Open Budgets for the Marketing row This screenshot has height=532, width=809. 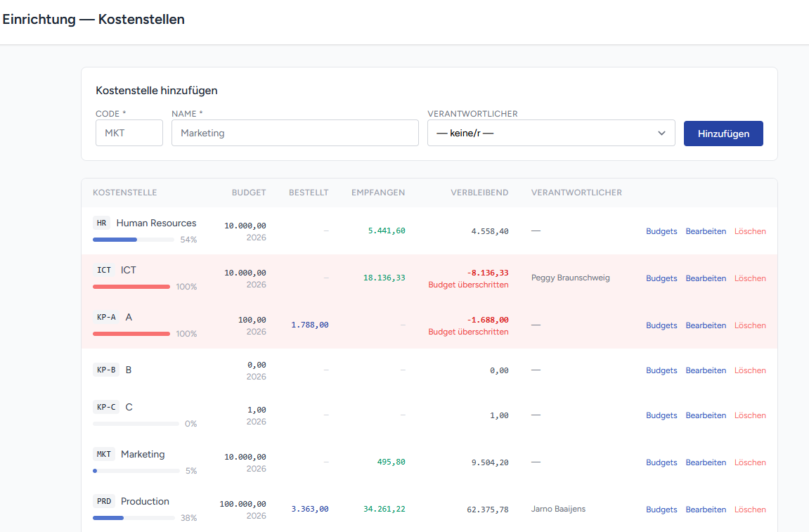coord(661,462)
